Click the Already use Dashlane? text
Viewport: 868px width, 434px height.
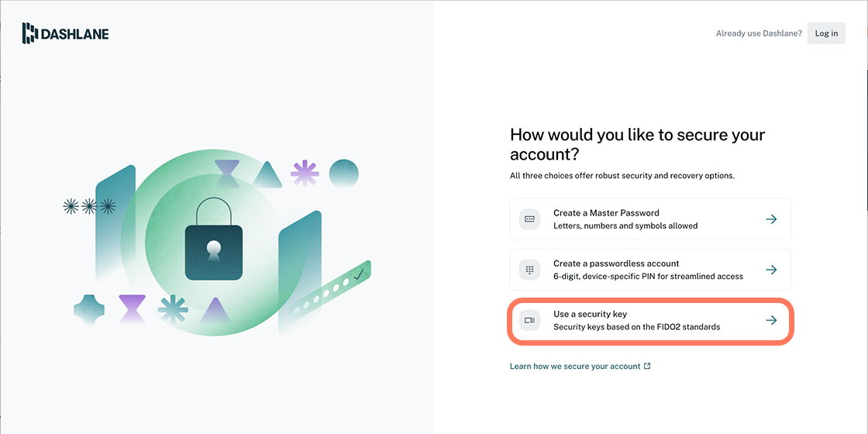[x=759, y=33]
